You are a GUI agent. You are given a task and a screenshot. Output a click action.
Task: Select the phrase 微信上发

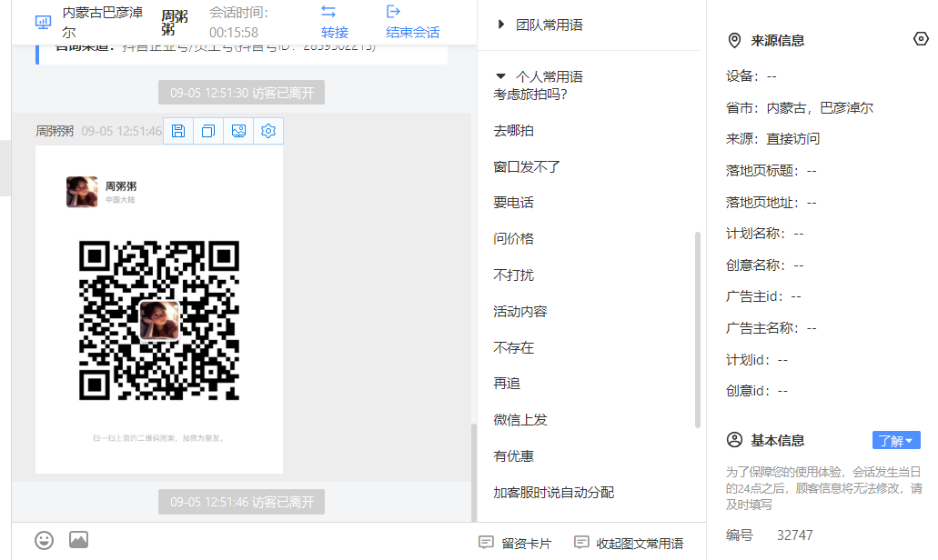click(519, 420)
